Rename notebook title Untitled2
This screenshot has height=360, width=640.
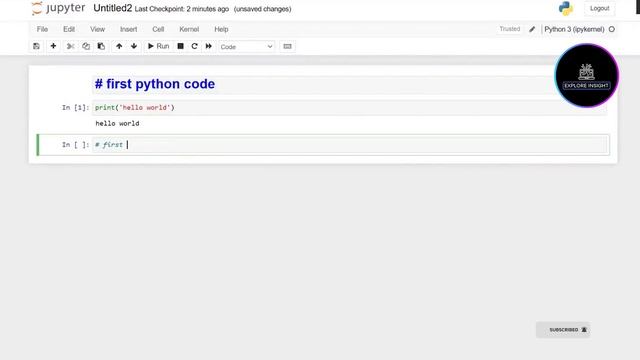[x=113, y=8]
